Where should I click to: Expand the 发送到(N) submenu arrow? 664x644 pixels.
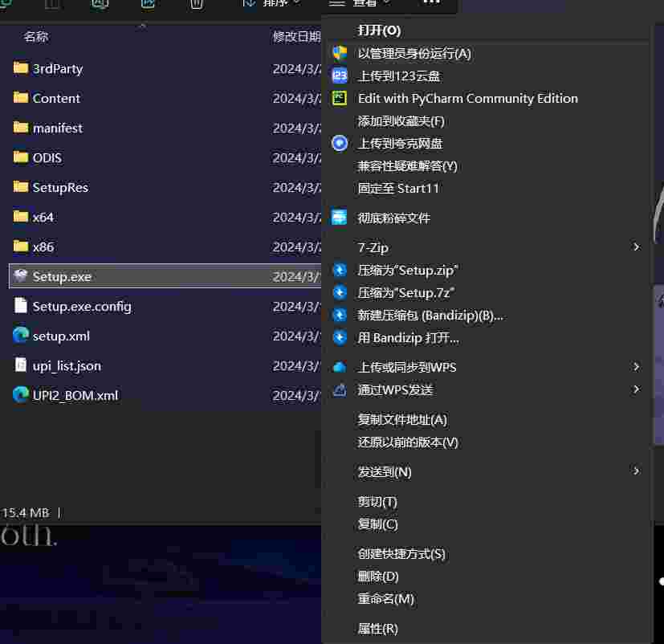(636, 471)
